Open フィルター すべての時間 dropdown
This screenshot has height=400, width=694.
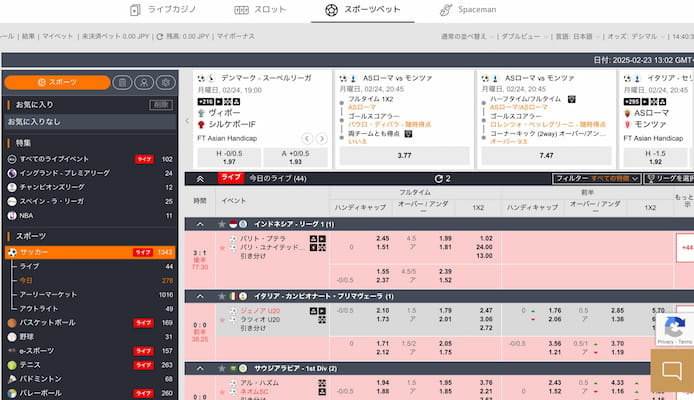(596, 179)
